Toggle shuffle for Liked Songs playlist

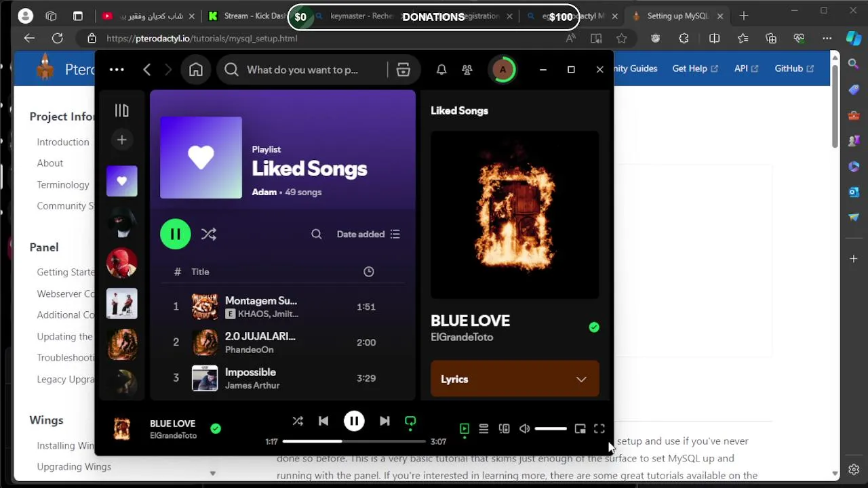209,234
